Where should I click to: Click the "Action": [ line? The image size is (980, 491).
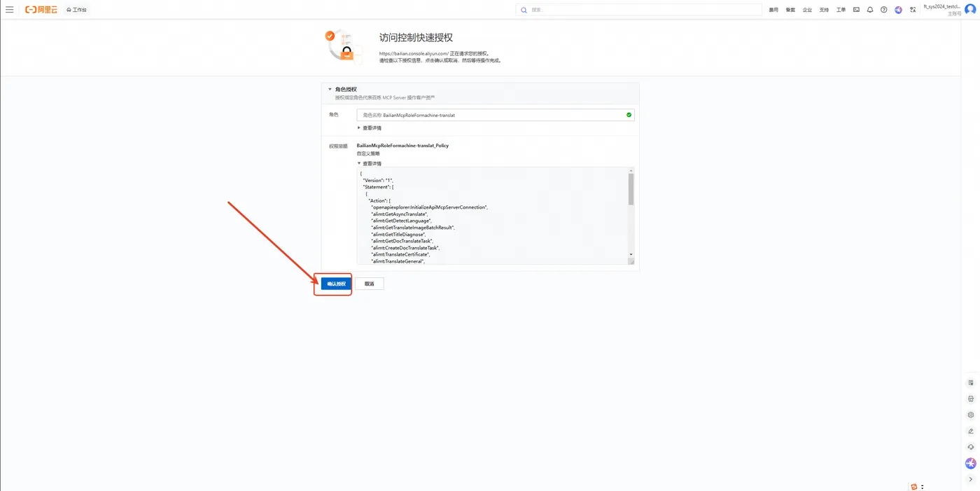pyautogui.click(x=380, y=201)
